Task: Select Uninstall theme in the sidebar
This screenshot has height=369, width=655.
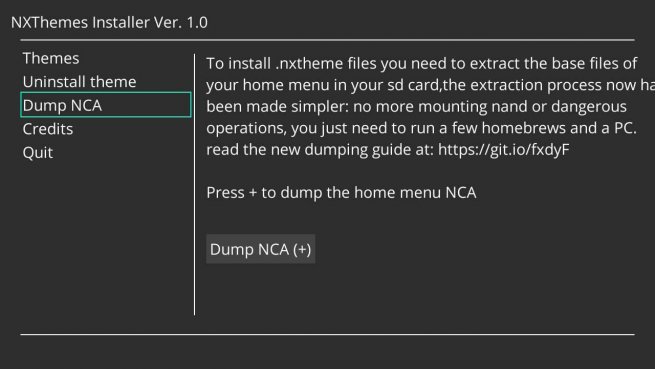Action: pos(79,81)
